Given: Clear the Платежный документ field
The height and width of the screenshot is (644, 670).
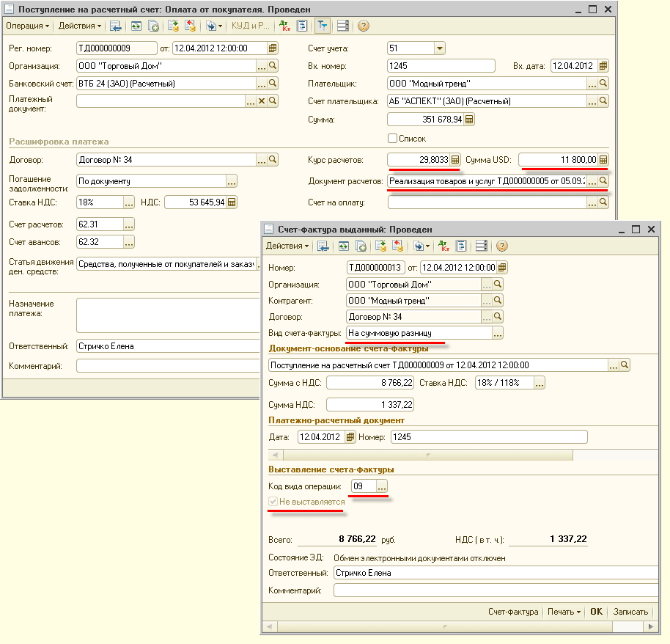Looking at the screenshot, I should click(x=262, y=101).
